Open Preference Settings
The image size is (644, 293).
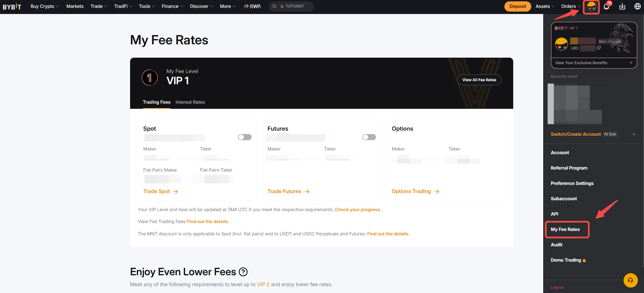point(572,183)
